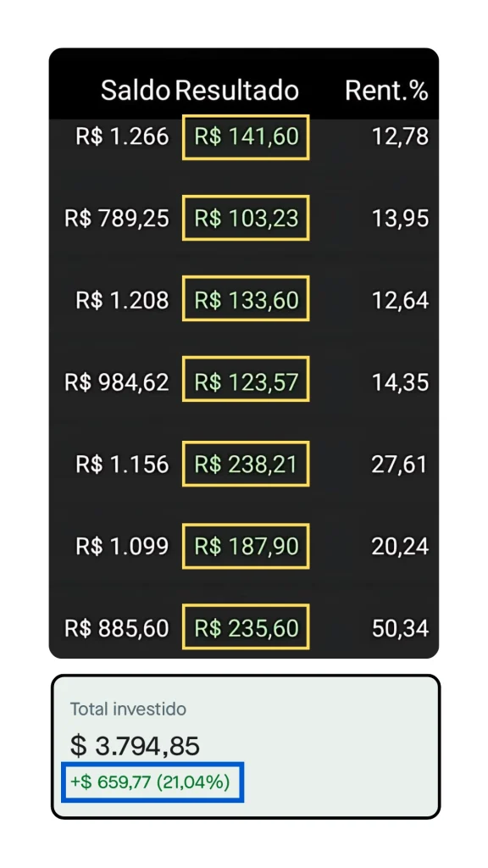Select the R$ 238,21 result cell
Viewport: 488px width, 868px height.
[246, 464]
